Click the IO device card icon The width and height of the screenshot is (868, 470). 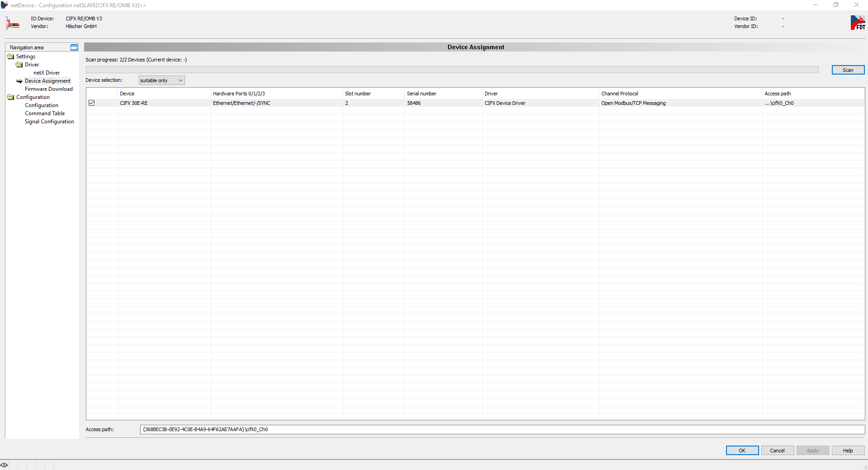pos(13,23)
